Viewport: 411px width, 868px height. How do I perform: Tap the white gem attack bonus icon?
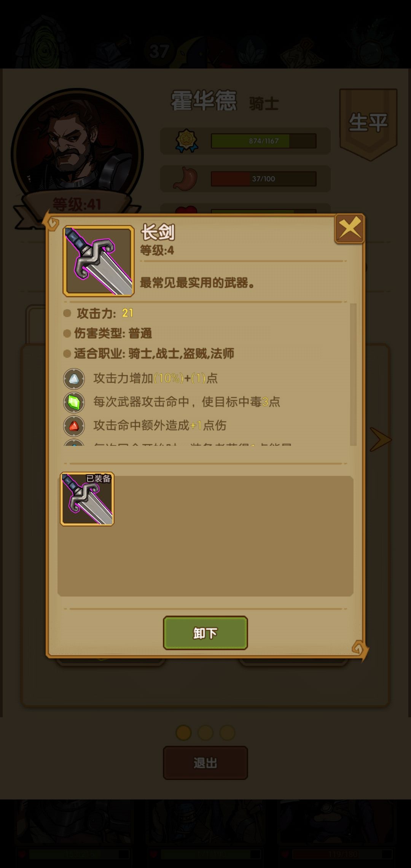click(x=74, y=379)
